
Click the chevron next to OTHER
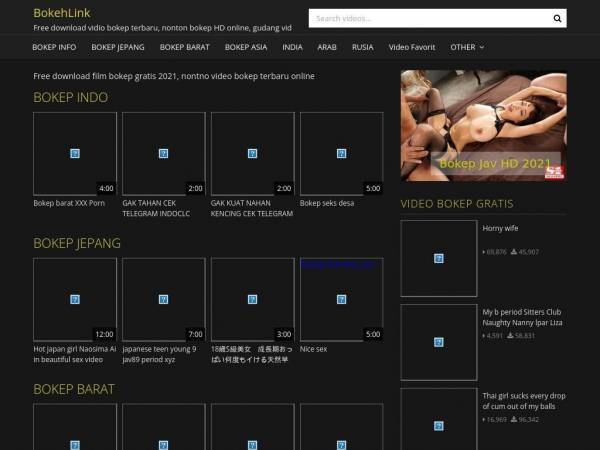tap(482, 47)
